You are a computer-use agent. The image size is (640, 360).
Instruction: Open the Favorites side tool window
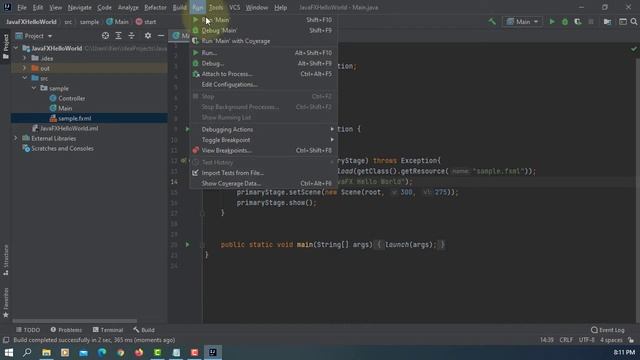[6, 302]
